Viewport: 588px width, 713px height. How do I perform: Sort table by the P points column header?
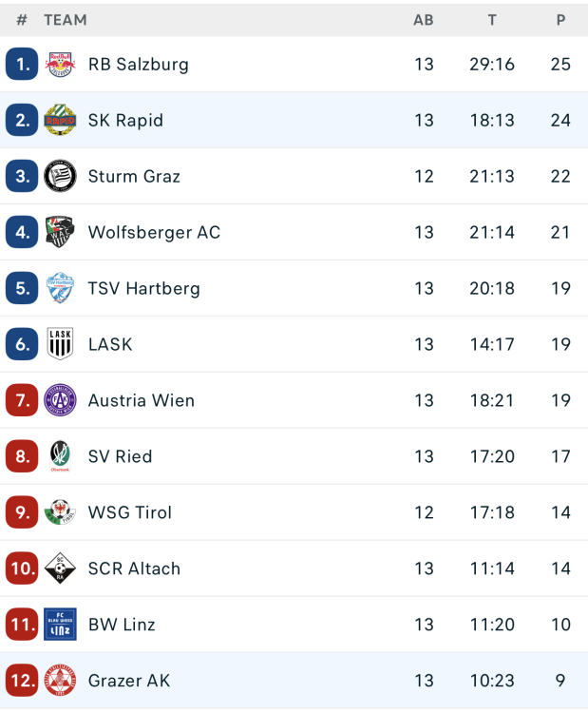tap(560, 20)
